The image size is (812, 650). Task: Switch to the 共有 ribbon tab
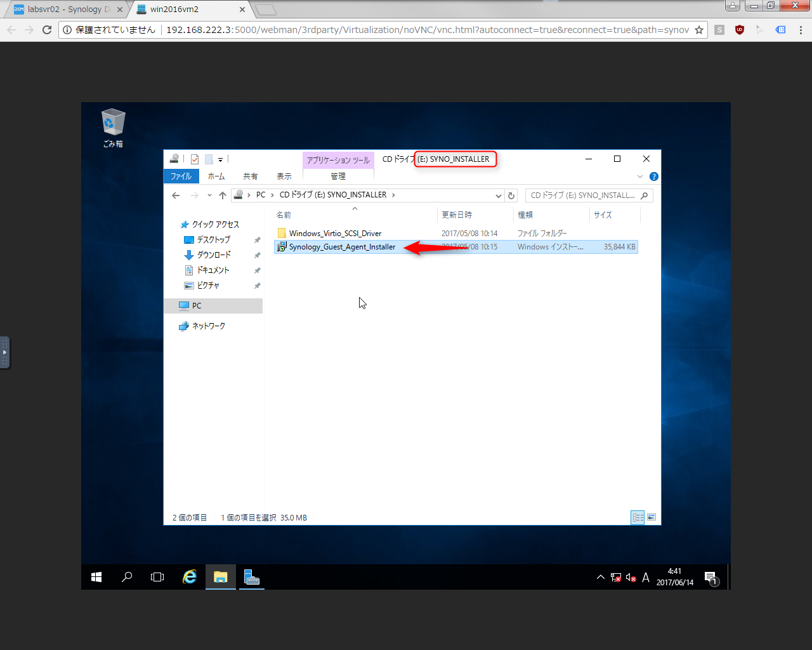251,176
